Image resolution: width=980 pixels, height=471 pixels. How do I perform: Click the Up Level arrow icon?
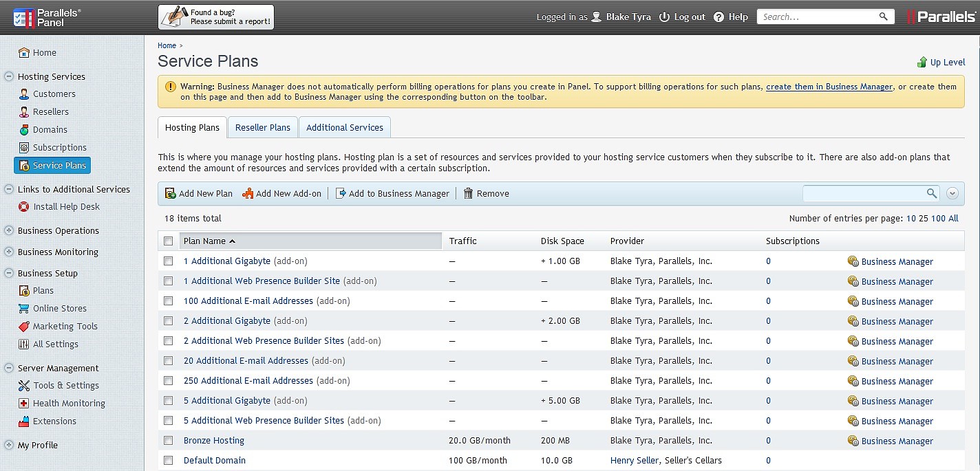point(922,62)
